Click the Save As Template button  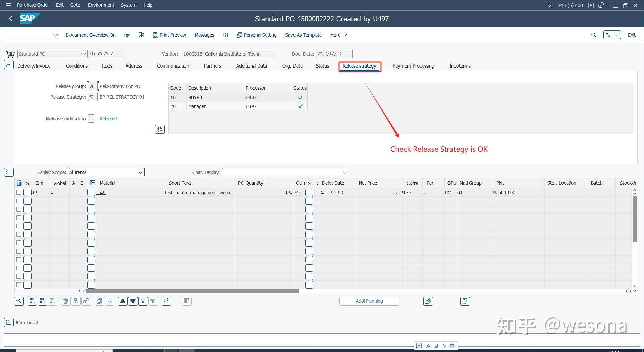pos(303,35)
